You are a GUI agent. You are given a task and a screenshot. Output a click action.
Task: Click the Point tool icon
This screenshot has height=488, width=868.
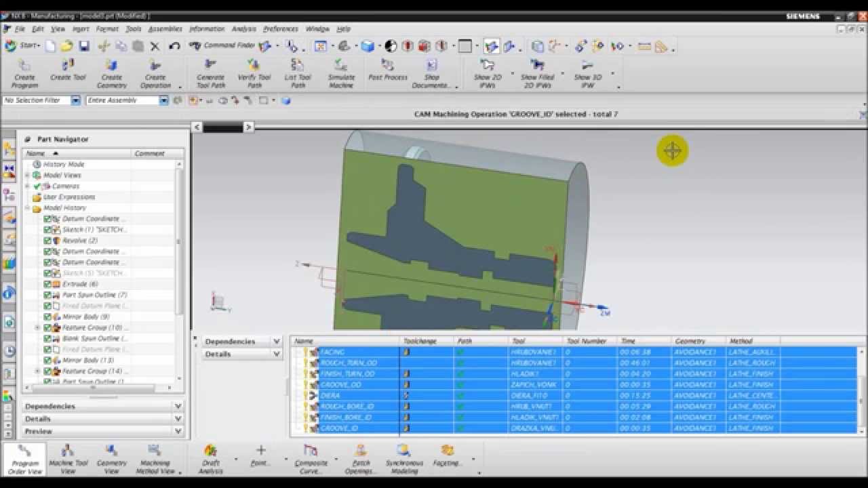click(x=260, y=455)
